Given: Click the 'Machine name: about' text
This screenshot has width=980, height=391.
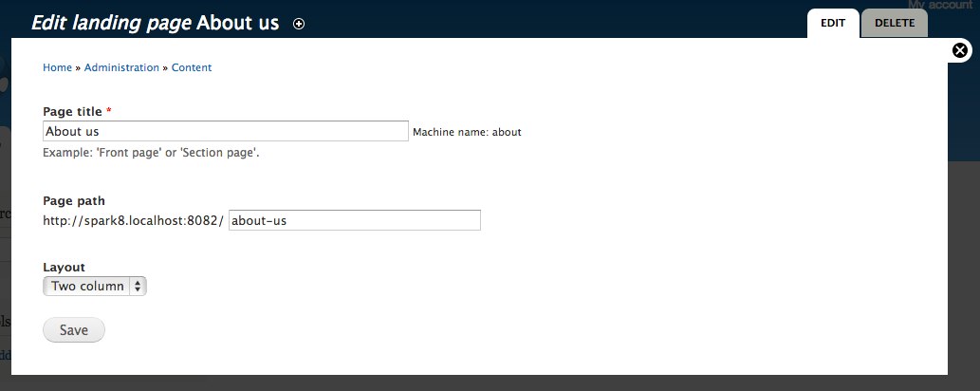Looking at the screenshot, I should pos(467,132).
